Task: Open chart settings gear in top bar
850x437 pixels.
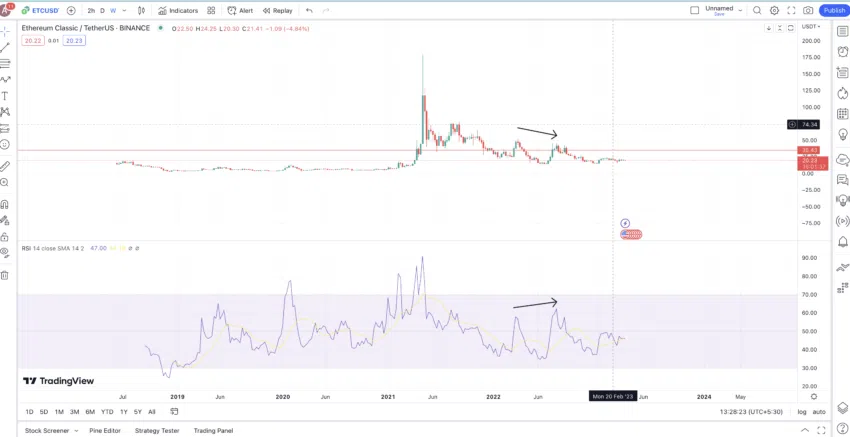Action: coord(774,10)
